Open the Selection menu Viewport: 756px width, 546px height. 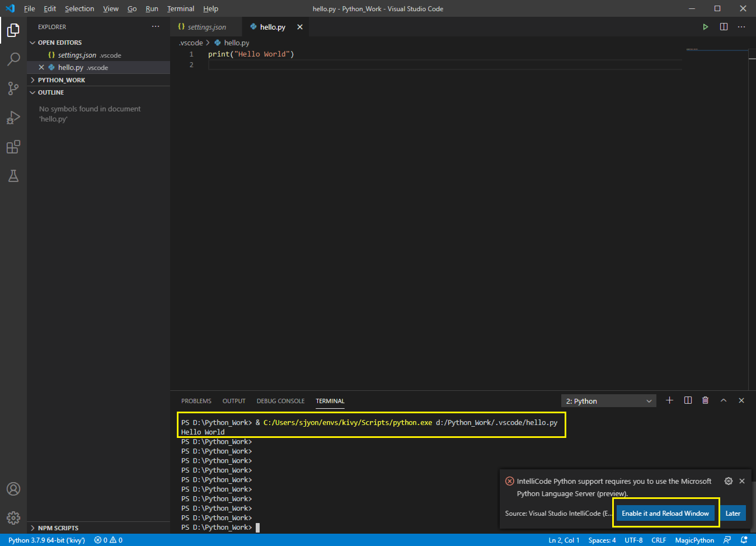tap(79, 8)
